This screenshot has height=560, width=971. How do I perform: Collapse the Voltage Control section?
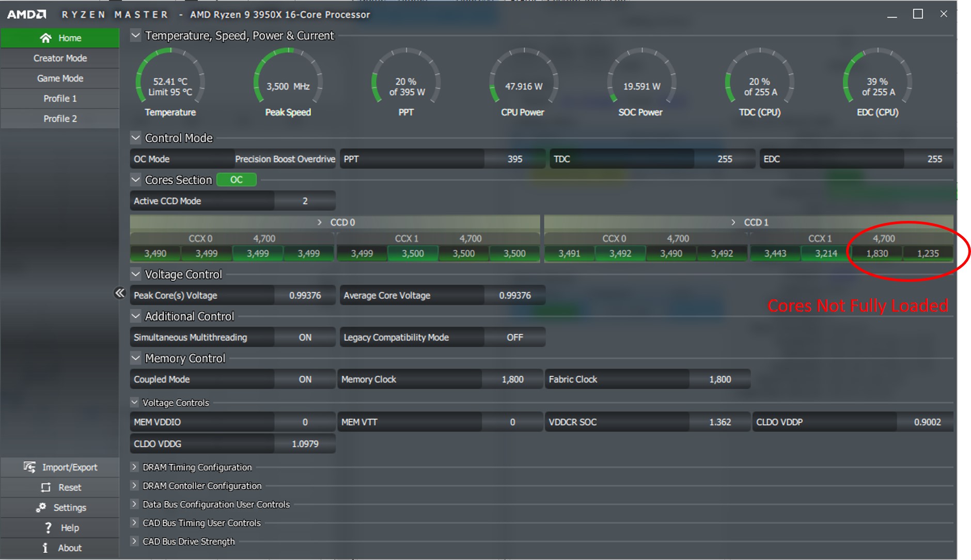coord(135,274)
